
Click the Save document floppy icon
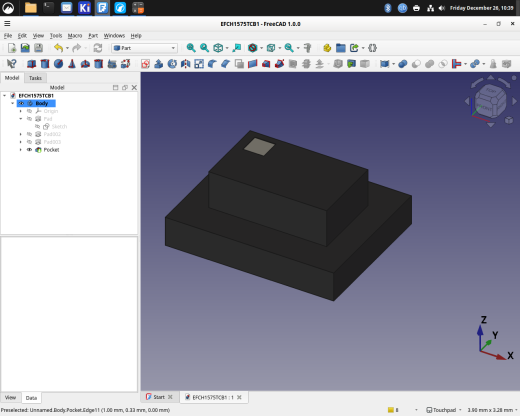click(x=39, y=48)
